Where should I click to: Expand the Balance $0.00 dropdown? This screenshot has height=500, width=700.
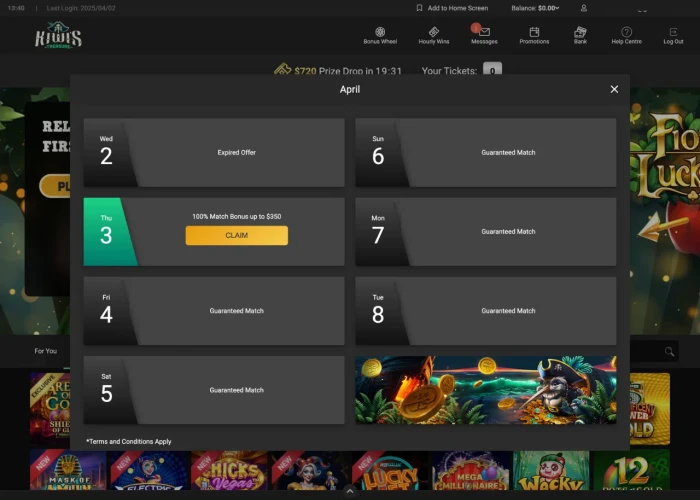[x=535, y=8]
